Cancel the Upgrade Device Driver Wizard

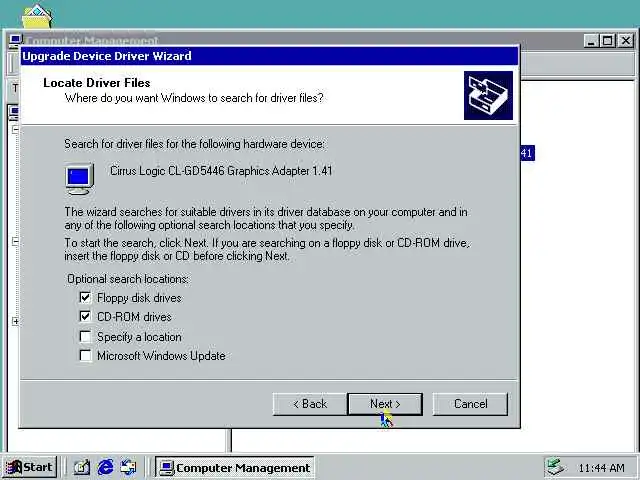pos(470,404)
